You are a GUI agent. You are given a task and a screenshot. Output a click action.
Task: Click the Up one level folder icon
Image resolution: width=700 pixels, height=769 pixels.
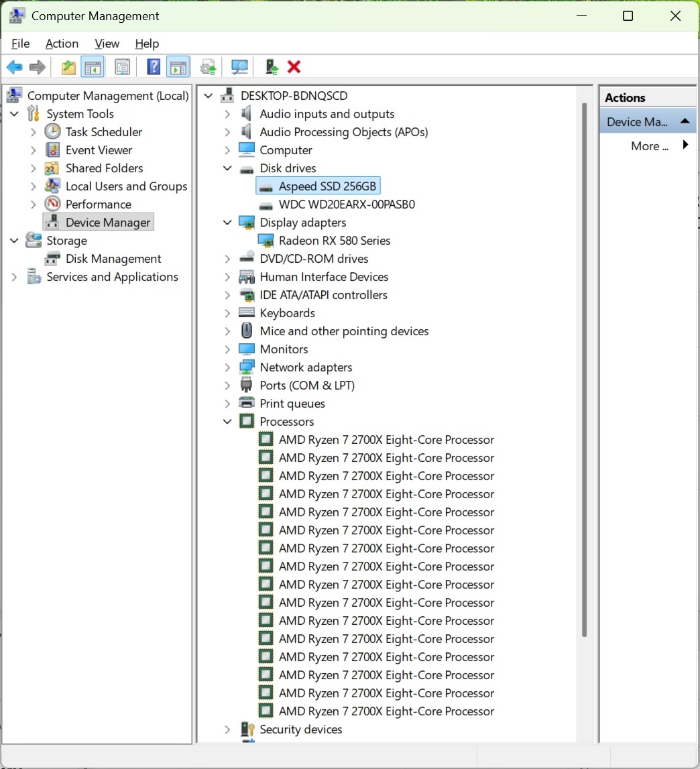68,66
